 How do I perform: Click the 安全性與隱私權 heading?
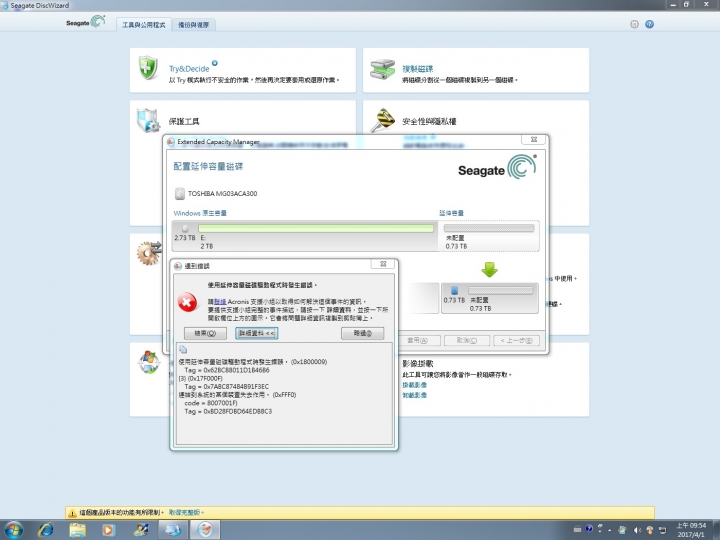(429, 121)
